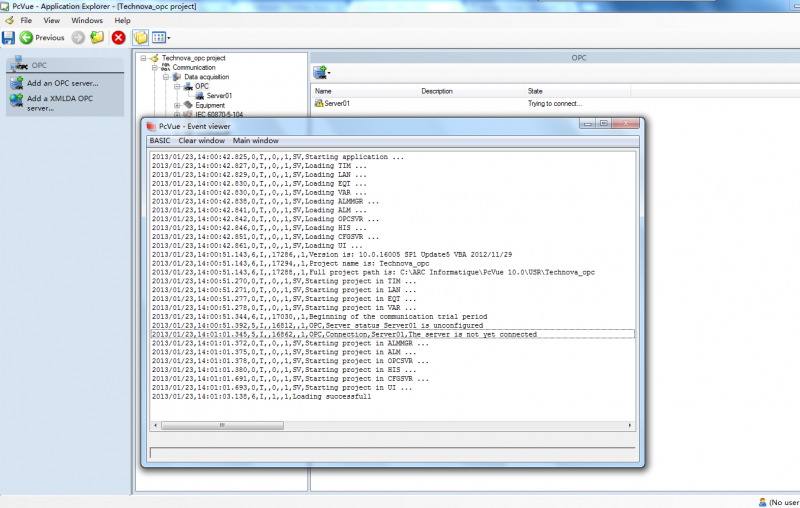The image size is (800, 508).
Task: Minimize the Event viewer window
Action: 587,123
